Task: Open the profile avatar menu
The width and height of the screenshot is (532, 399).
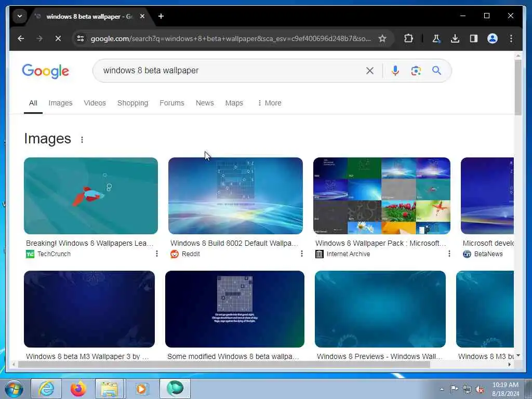Action: [493, 38]
